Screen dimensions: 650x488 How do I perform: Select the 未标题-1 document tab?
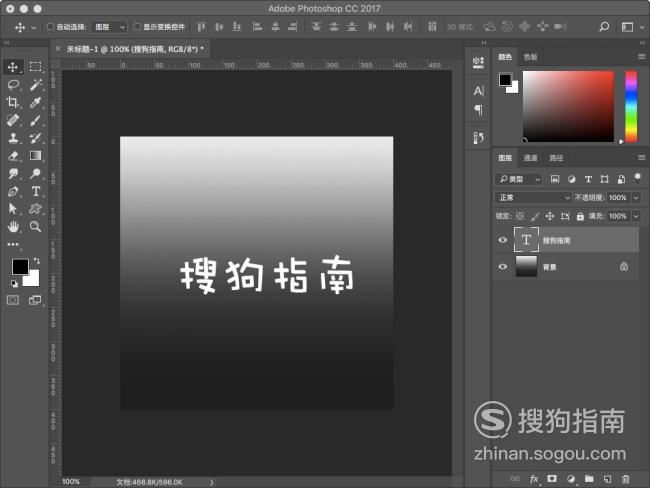tap(135, 49)
